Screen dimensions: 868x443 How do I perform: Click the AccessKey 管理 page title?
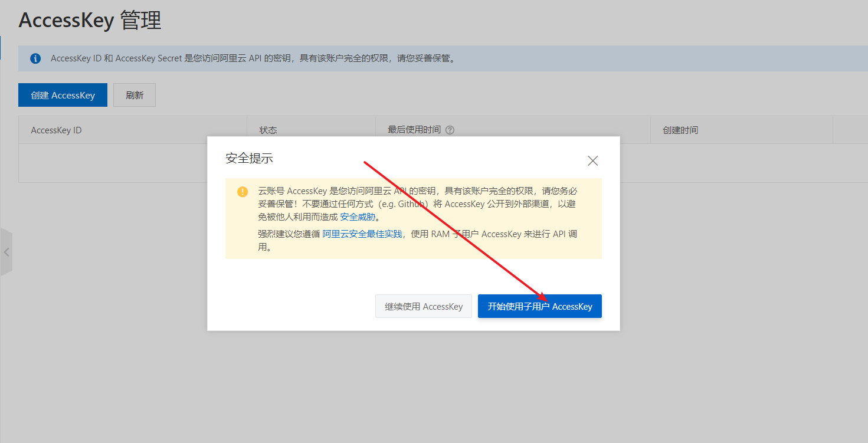90,20
